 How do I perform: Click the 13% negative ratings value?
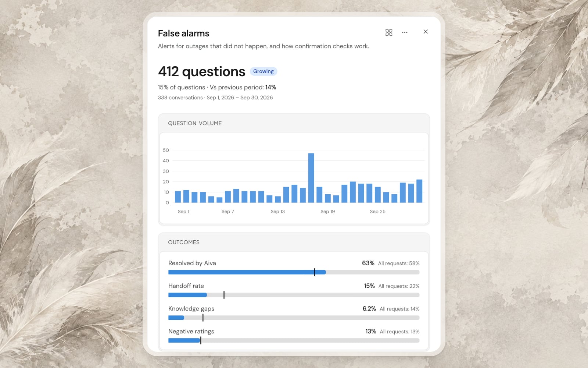(x=370, y=332)
